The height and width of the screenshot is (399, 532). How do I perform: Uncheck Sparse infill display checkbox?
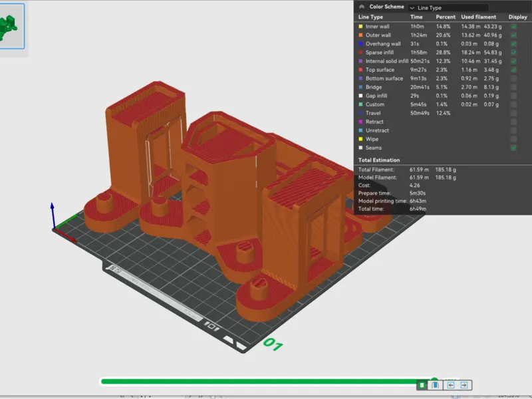pos(513,53)
